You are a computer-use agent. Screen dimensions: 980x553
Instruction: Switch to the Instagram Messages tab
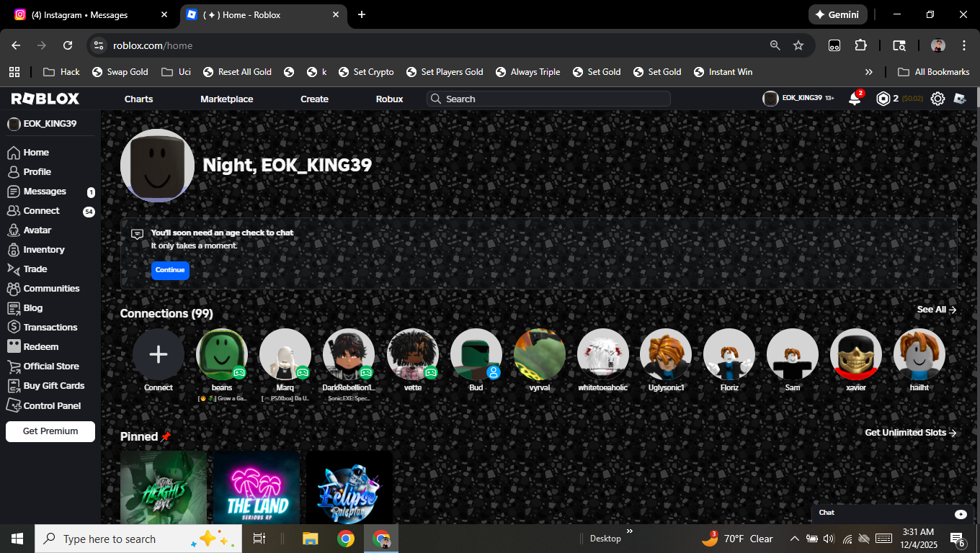pyautogui.click(x=92, y=14)
